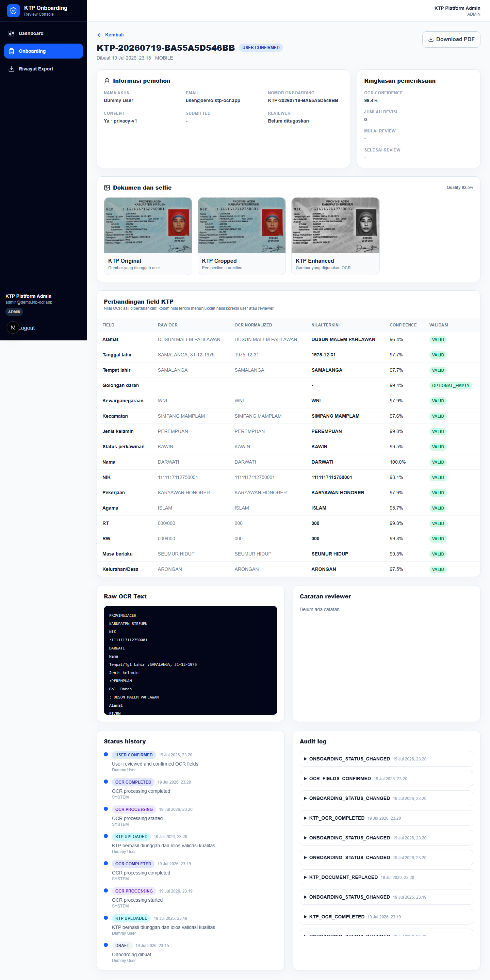Click the admin@demo.ktp-ocr.app email in sidebar

point(29,302)
